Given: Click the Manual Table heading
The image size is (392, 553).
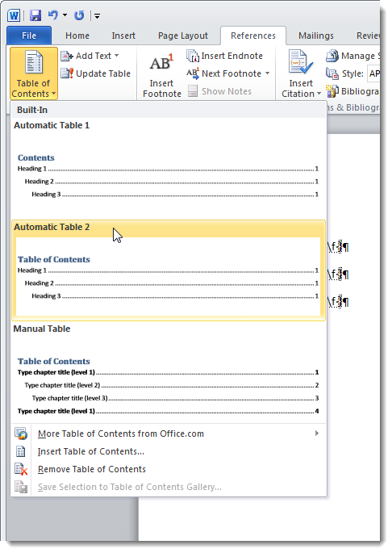Looking at the screenshot, I should (42, 329).
